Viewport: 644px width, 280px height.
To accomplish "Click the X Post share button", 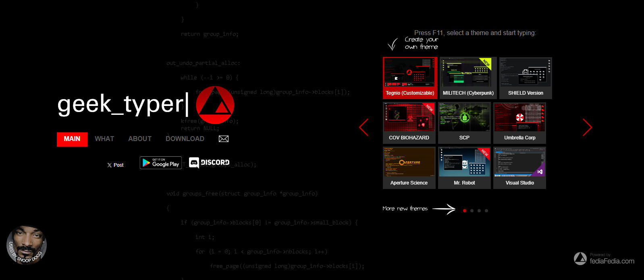I will click(x=116, y=165).
